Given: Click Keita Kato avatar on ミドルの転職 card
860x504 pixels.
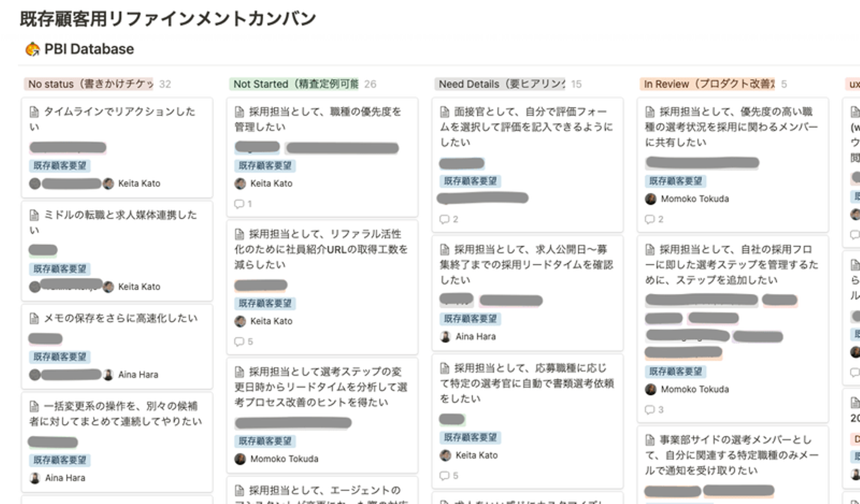Looking at the screenshot, I should 108,287.
